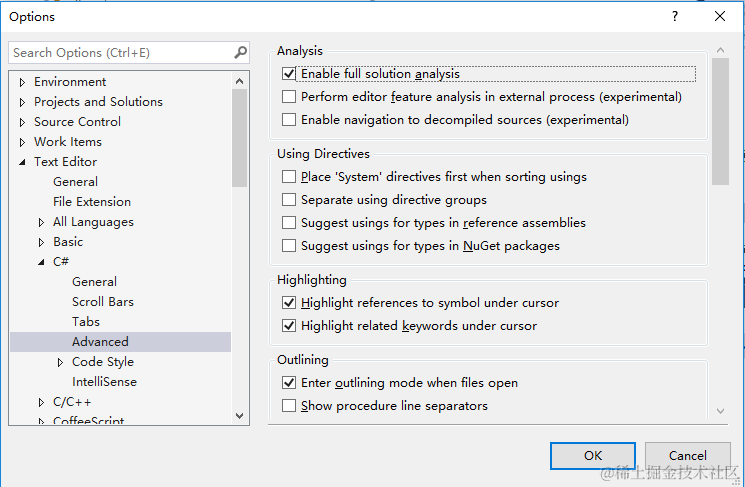The image size is (745, 487).
Task: Check Separate using directive groups
Action: tap(289, 200)
